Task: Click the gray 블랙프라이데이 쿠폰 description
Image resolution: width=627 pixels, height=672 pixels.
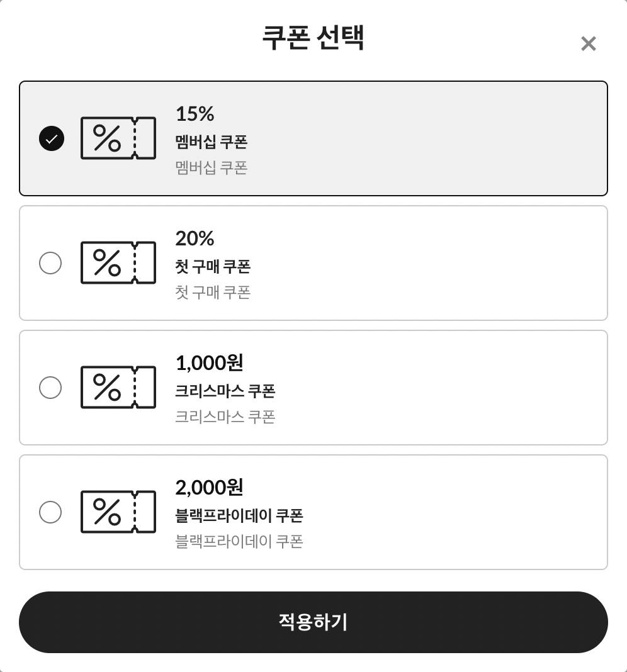Action: point(239,541)
